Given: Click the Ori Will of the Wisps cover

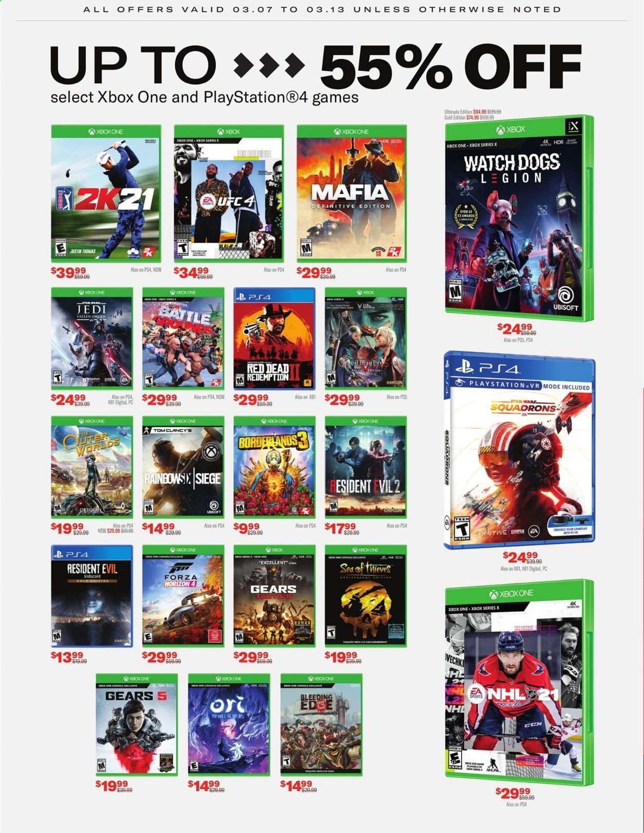Looking at the screenshot, I should coord(229,725).
